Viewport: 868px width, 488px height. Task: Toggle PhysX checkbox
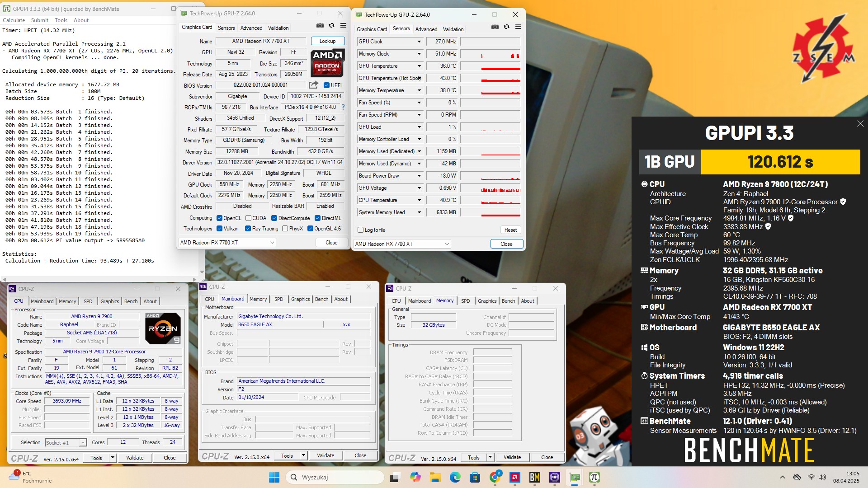pyautogui.click(x=285, y=229)
